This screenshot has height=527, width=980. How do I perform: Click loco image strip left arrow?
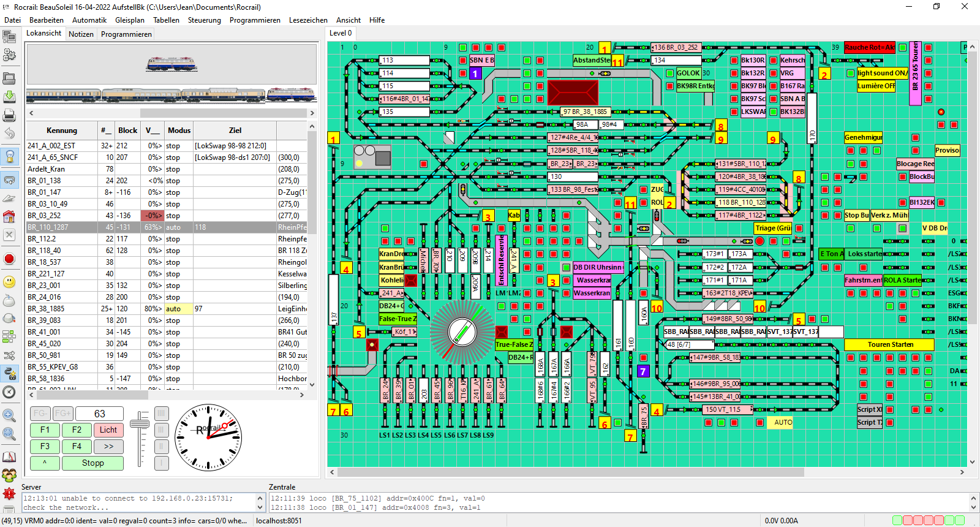click(31, 113)
